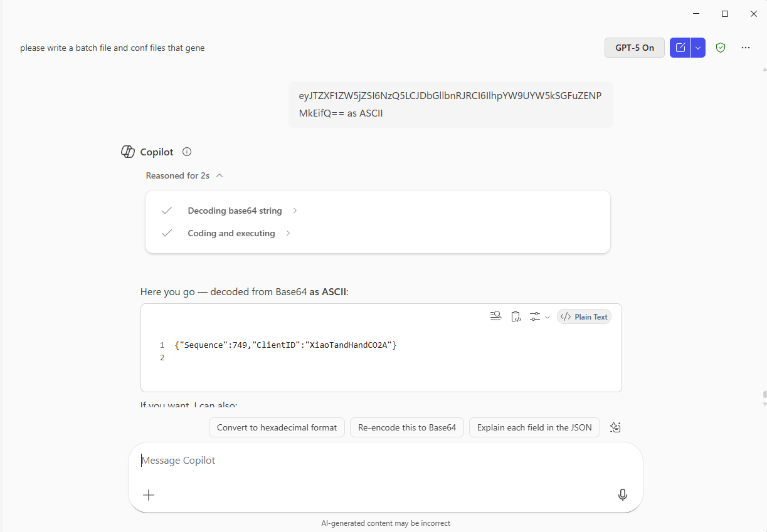This screenshot has width=767, height=532.
Task: Choose 'Convert to hexadecimal format' suggestion
Action: point(277,427)
